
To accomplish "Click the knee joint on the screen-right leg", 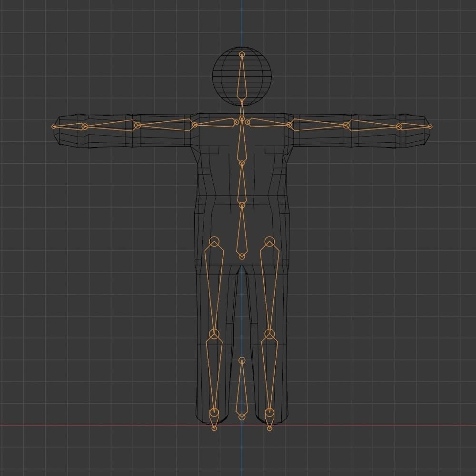I will tap(270, 333).
